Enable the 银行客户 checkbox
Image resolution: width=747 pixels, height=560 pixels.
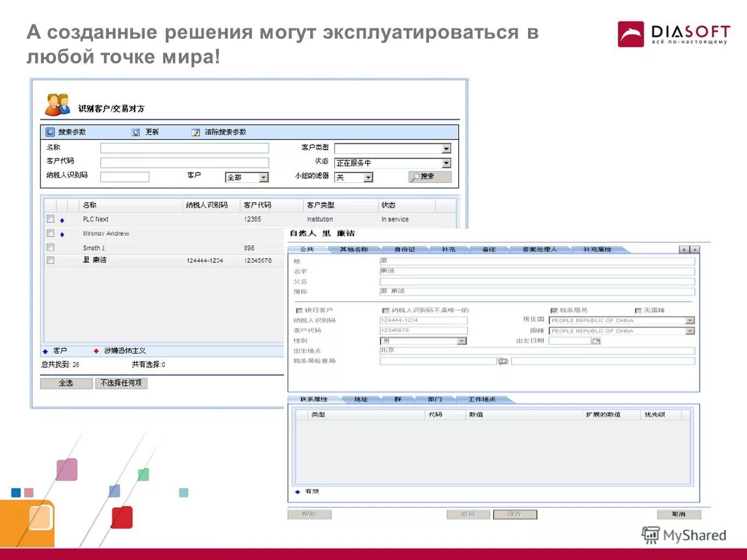299,310
